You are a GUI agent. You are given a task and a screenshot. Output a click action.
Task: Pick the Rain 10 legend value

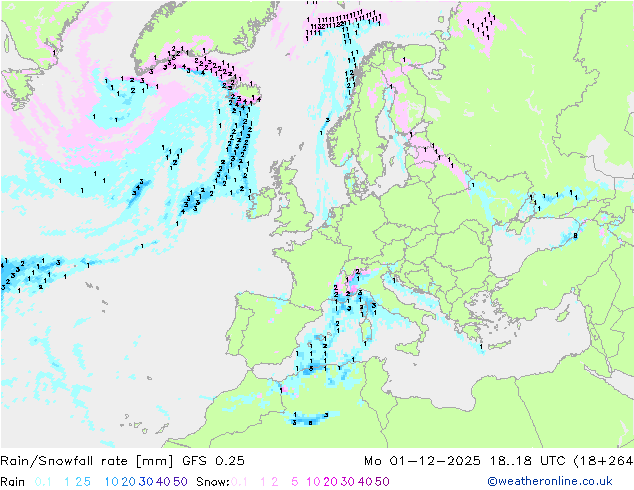coord(112,482)
